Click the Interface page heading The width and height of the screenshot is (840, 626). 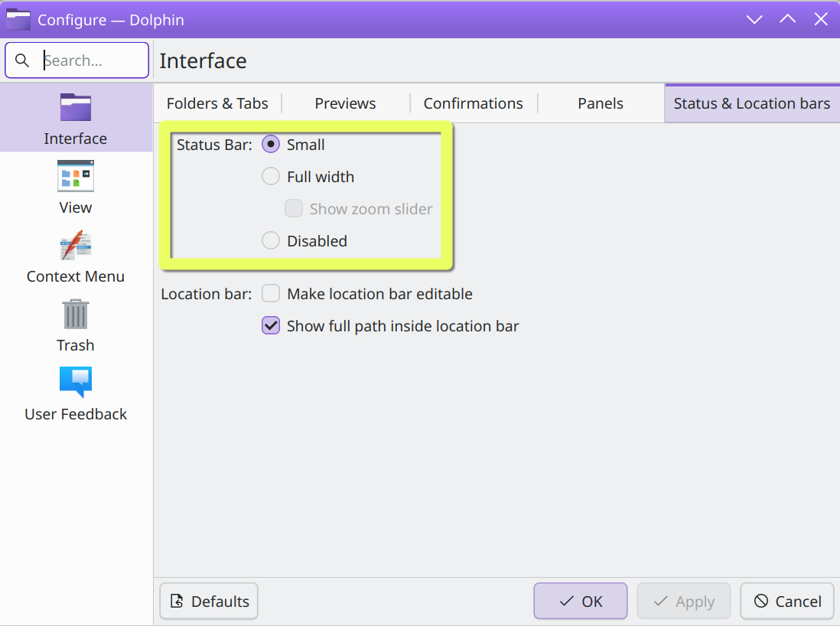(x=203, y=60)
